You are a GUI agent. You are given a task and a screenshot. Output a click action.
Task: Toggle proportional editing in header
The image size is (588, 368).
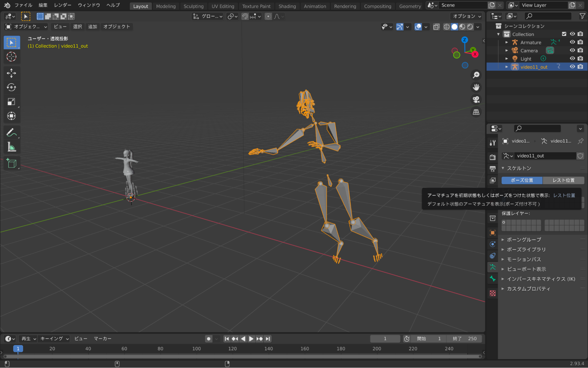[268, 16]
